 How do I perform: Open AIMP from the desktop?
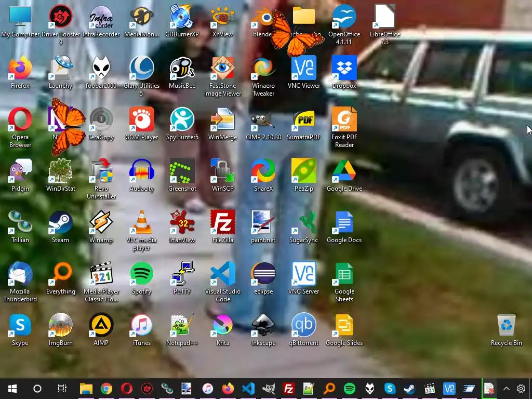coord(101,330)
